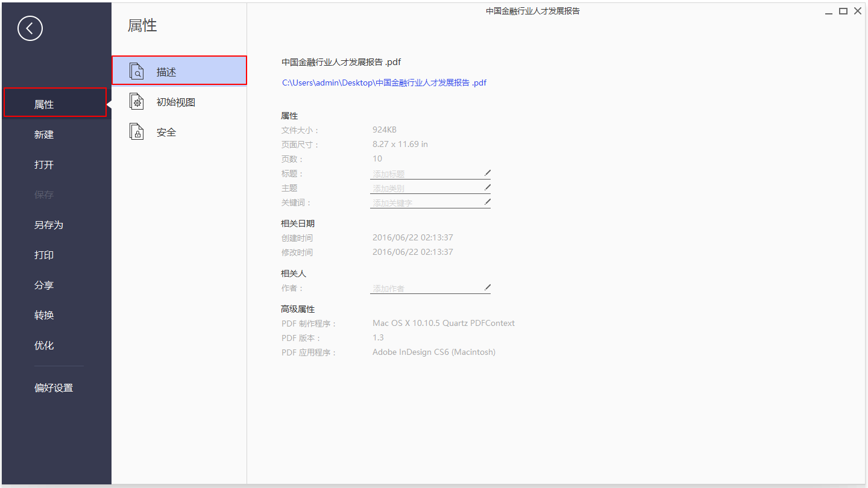868x488 pixels.
Task: Maximize the window
Action: (x=843, y=11)
